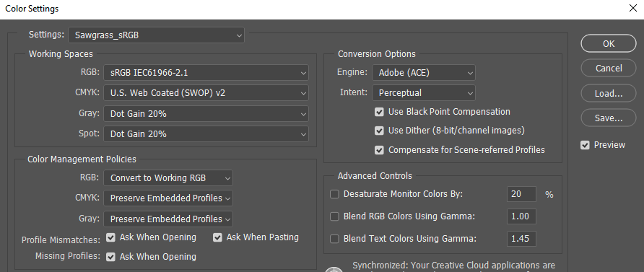Open the conversion Engine dropdown
This screenshot has height=272, width=644.
coord(424,73)
